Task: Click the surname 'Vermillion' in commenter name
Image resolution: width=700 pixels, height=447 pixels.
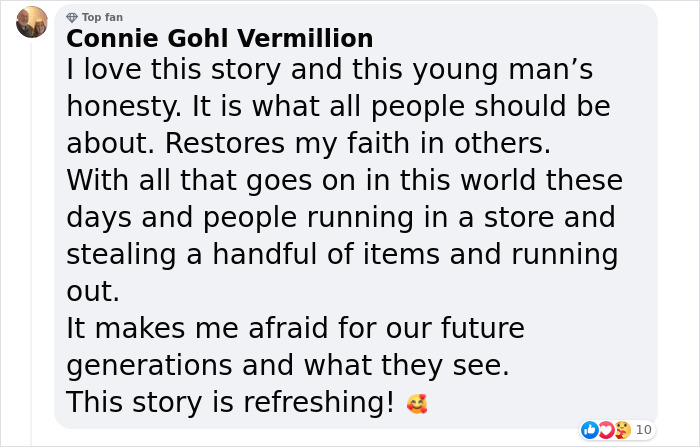Action: (x=305, y=38)
